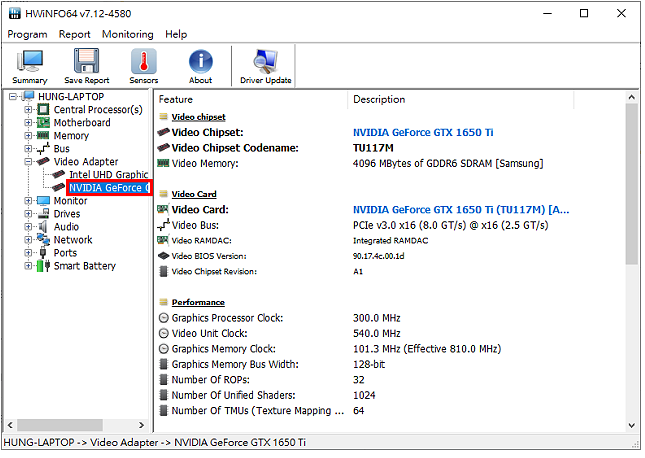Screen dimensions: 645x458
Task: Click the tree pane scroll left arrow
Action: pos(10,425)
